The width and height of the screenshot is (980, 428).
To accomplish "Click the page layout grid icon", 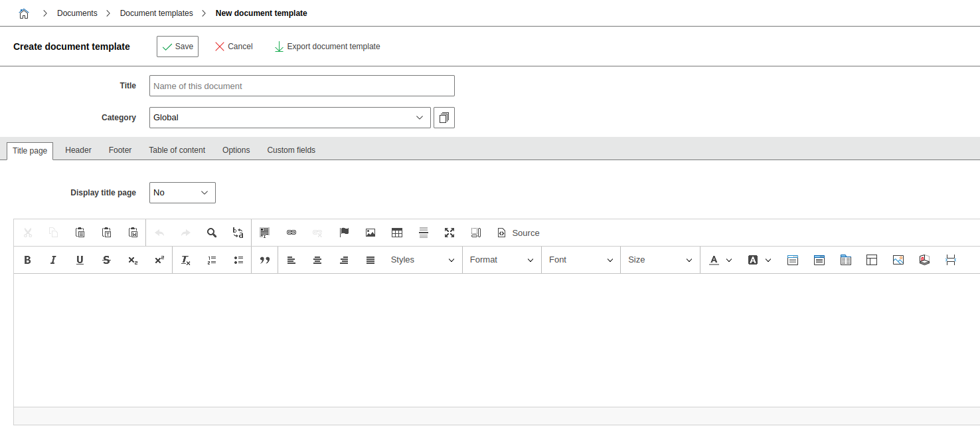I will [872, 260].
